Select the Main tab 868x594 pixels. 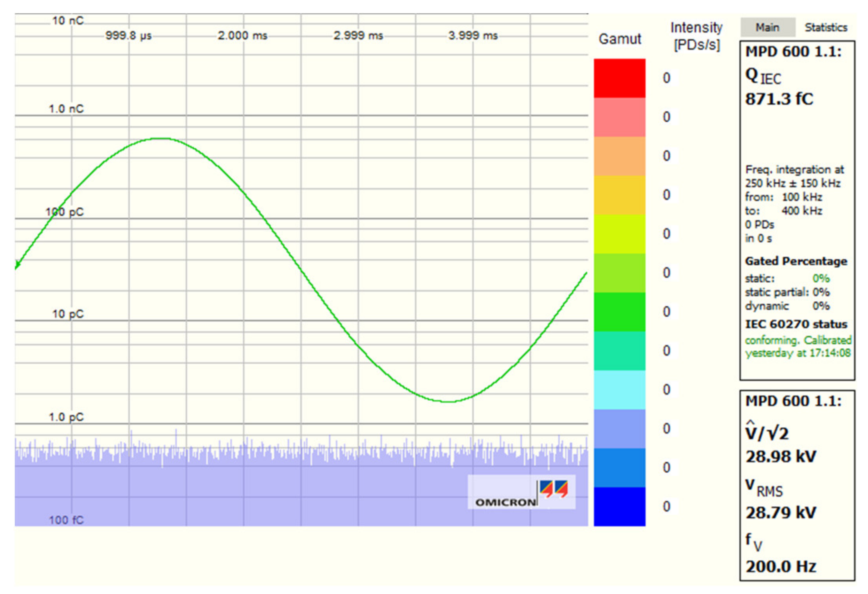767,27
